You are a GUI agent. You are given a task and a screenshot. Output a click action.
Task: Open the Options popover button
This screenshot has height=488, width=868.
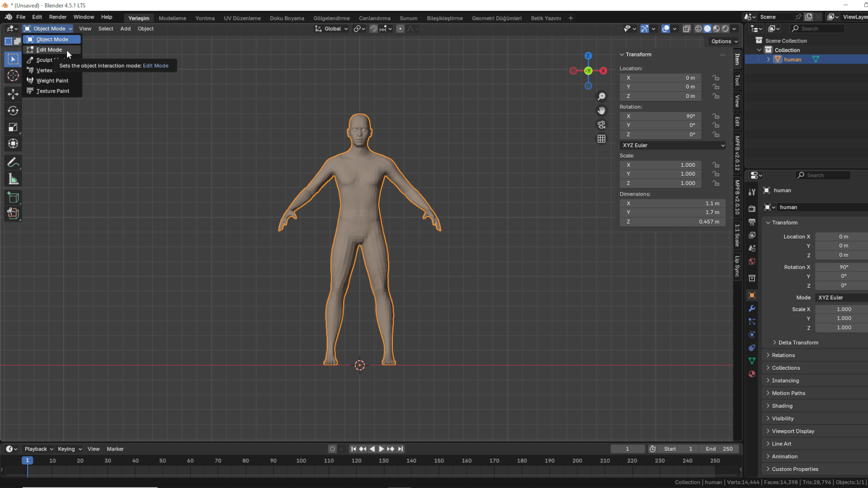pos(724,41)
